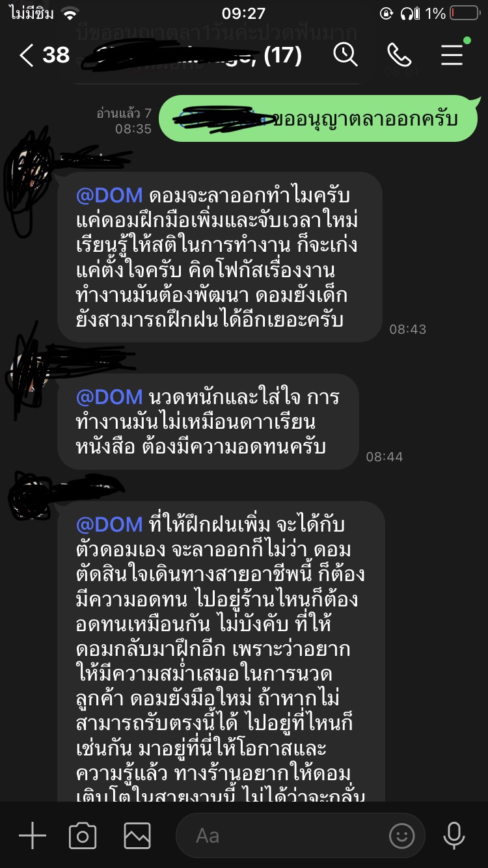The image size is (488, 868).
Task: Tap the microphone voice message icon
Action: (x=454, y=835)
